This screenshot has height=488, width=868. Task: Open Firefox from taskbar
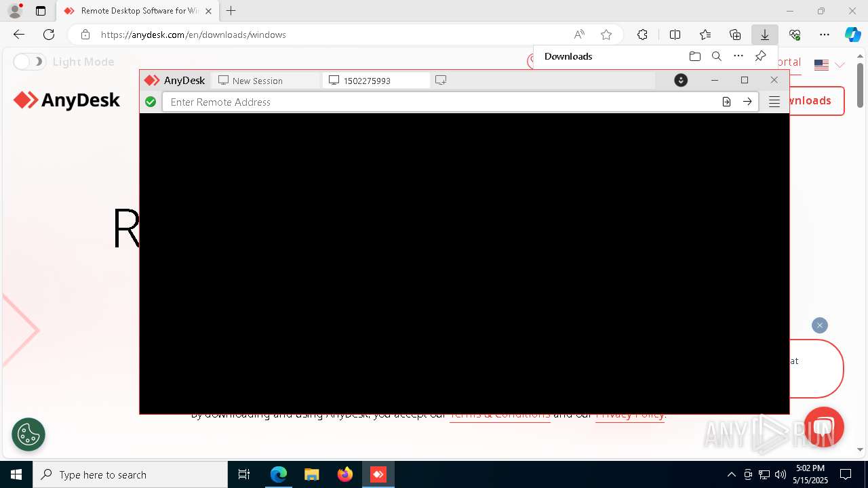[345, 474]
